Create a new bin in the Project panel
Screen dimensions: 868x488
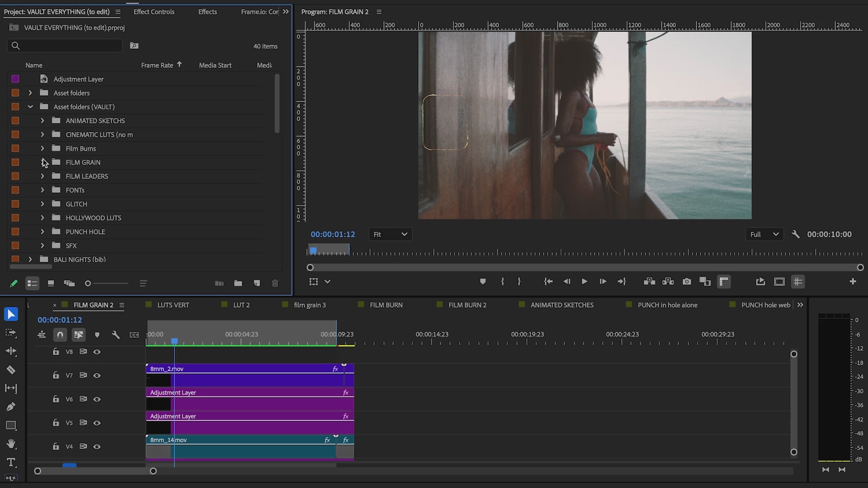tap(238, 283)
